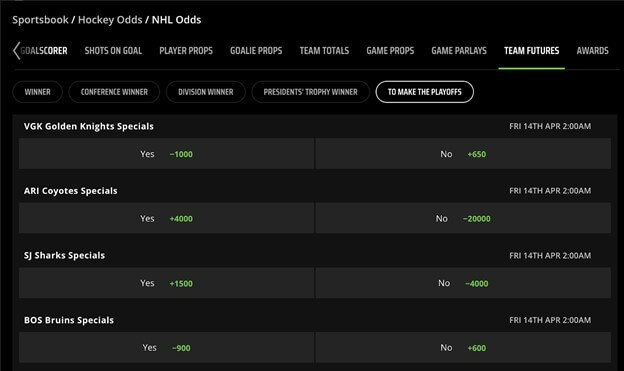Open the Hockey Odds breadcrumb link
The height and width of the screenshot is (371, 624).
(x=110, y=20)
